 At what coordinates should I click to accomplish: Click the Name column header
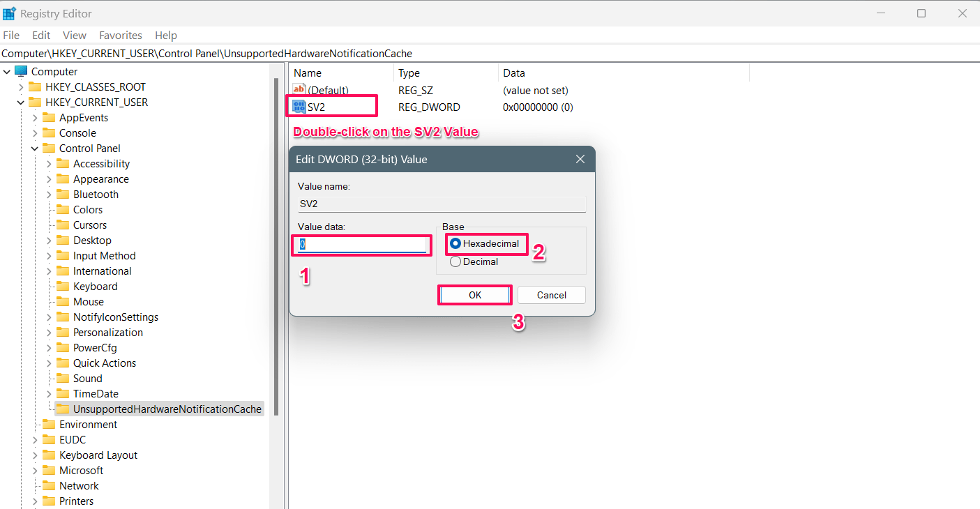pyautogui.click(x=342, y=73)
